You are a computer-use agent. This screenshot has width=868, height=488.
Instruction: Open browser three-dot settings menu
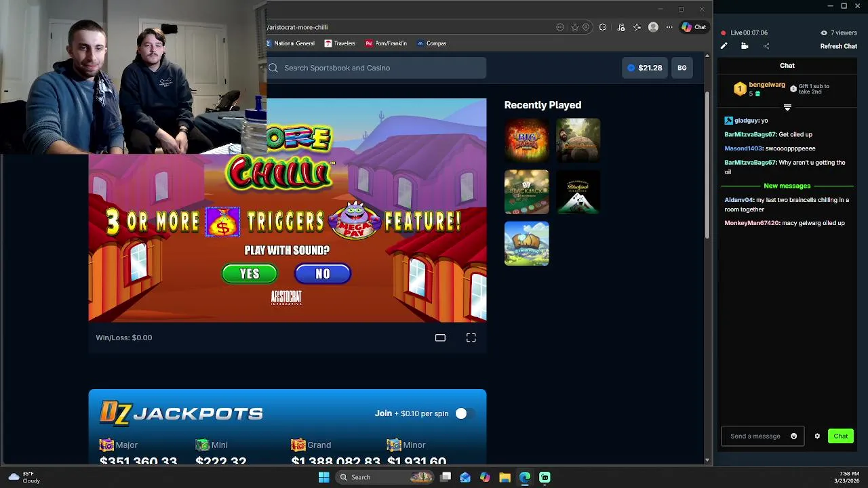pos(669,27)
